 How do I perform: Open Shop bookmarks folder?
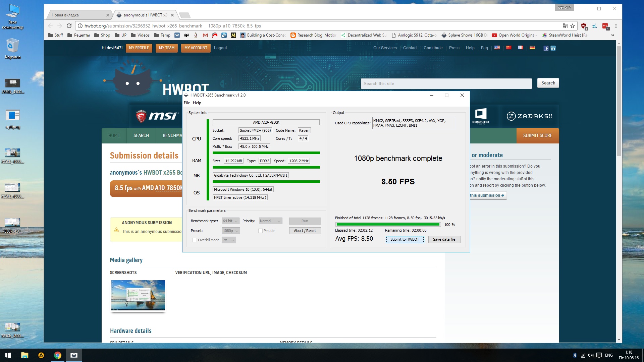(x=102, y=35)
